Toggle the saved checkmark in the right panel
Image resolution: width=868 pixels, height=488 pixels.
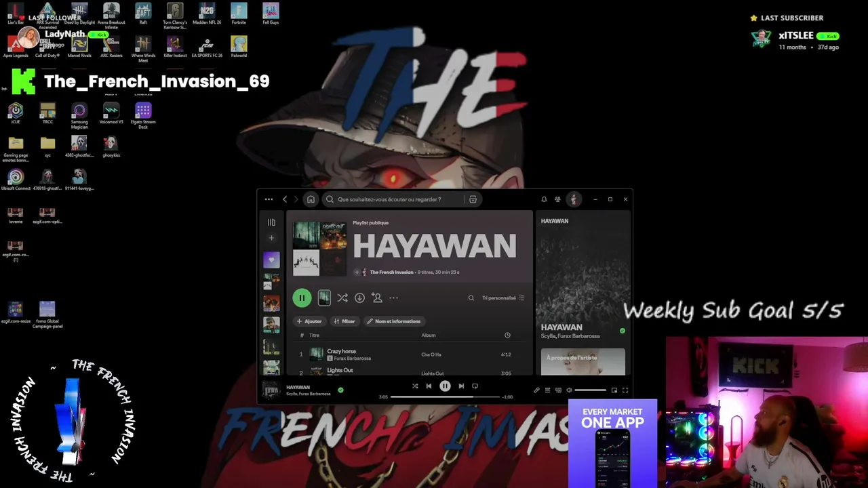coord(622,331)
